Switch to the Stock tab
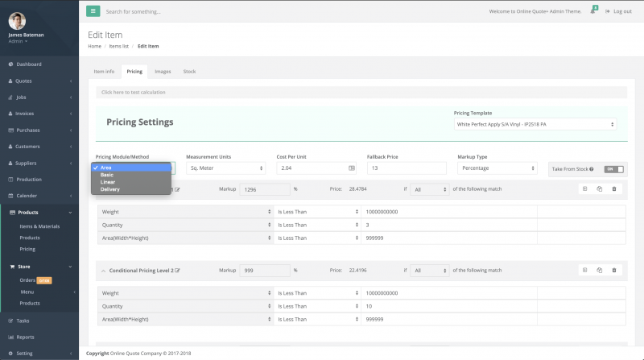 pos(189,72)
